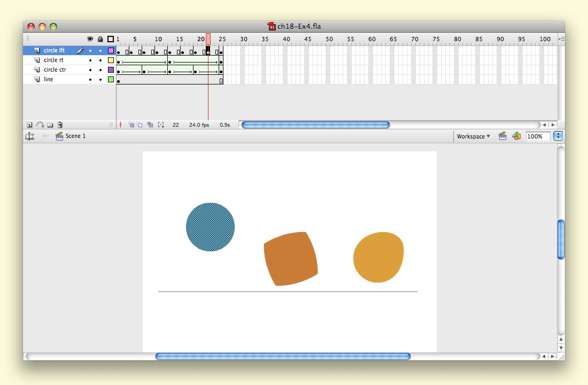
Task: Click the Edit Scene clapperboard icon
Action: click(x=502, y=136)
